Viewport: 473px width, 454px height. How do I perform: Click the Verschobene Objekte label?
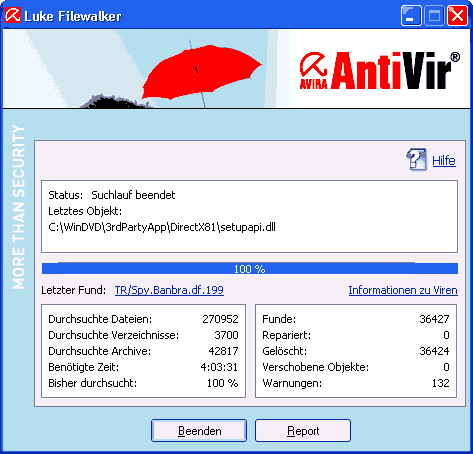(x=316, y=367)
